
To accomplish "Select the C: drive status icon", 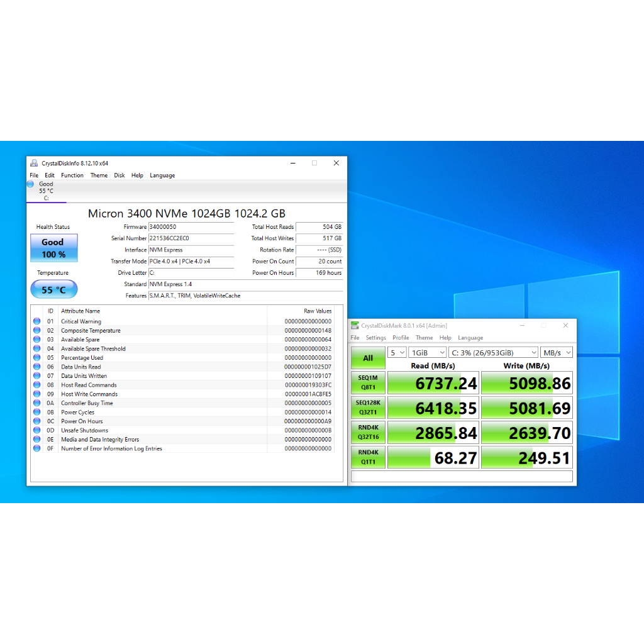I will pyautogui.click(x=30, y=184).
